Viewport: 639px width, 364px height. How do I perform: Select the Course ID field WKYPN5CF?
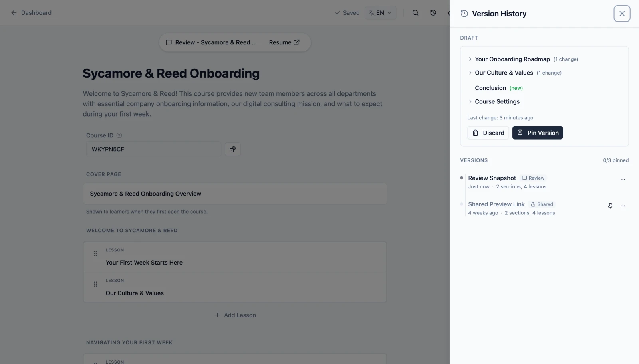[x=154, y=149]
